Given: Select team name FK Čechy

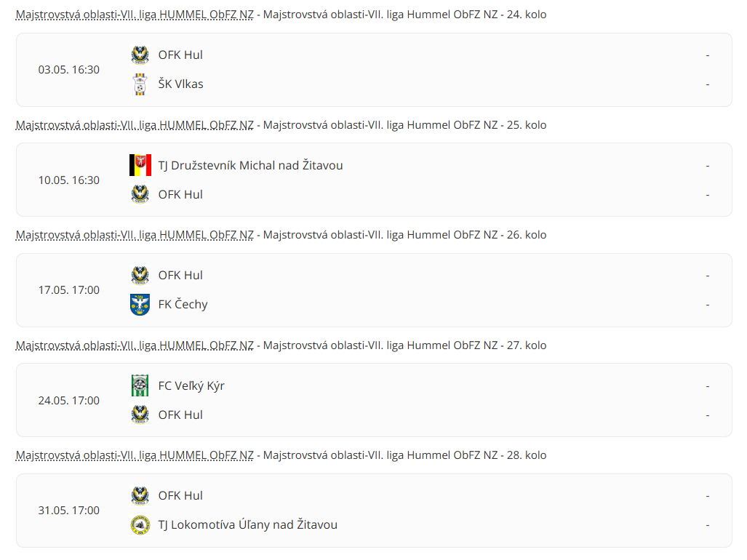Looking at the screenshot, I should [183, 305].
